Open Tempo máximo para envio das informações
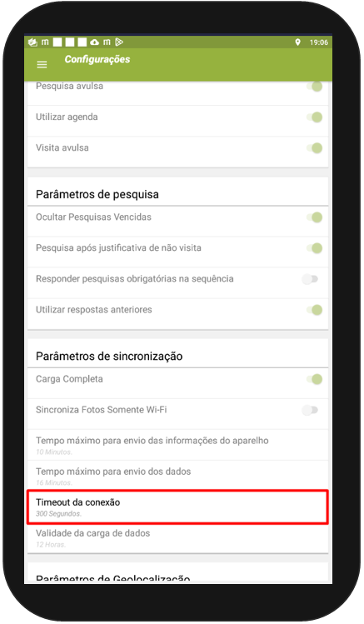The image size is (364, 624). point(177,445)
